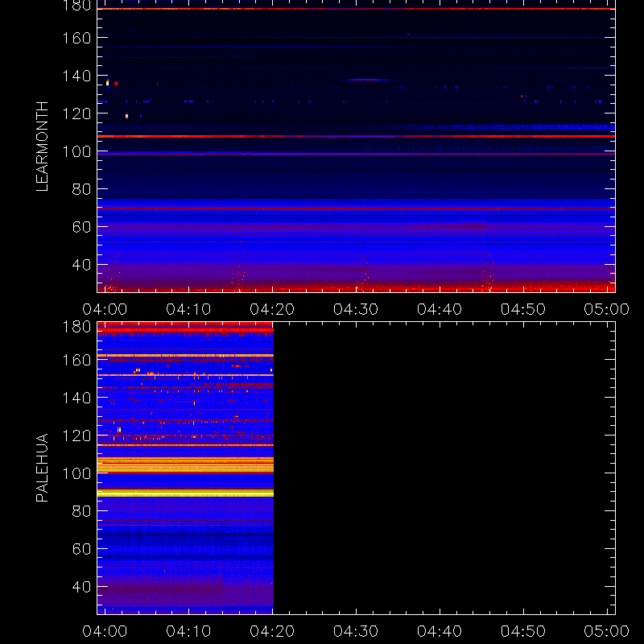This screenshot has height=644, width=644.
Task: Select the 140 frequency label on Palehua plot
Action: click(76, 398)
